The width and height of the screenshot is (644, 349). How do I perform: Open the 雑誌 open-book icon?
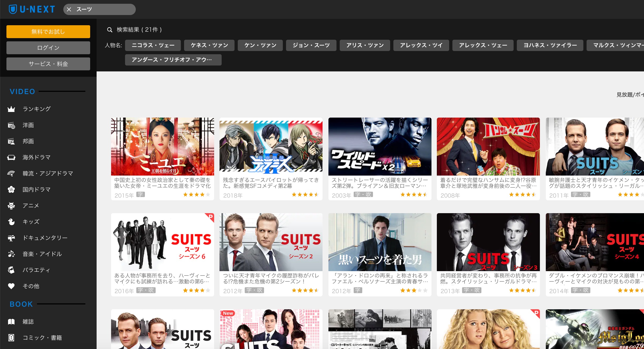click(11, 322)
